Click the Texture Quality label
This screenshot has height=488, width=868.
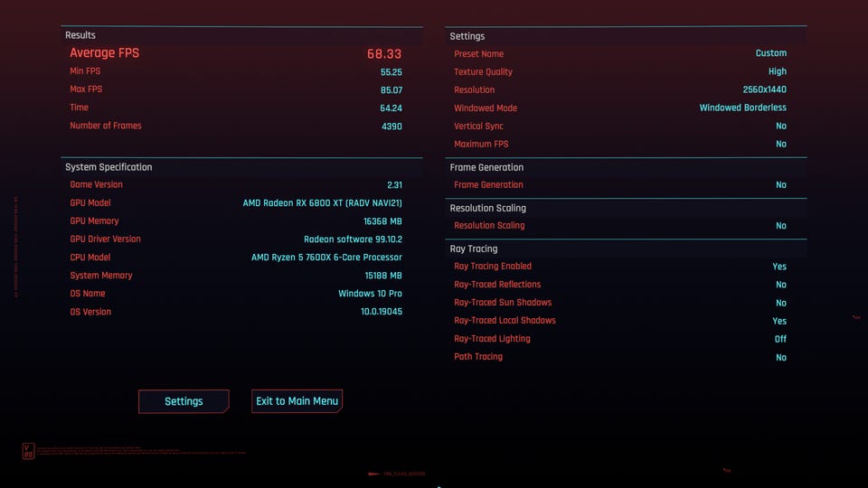(x=483, y=72)
